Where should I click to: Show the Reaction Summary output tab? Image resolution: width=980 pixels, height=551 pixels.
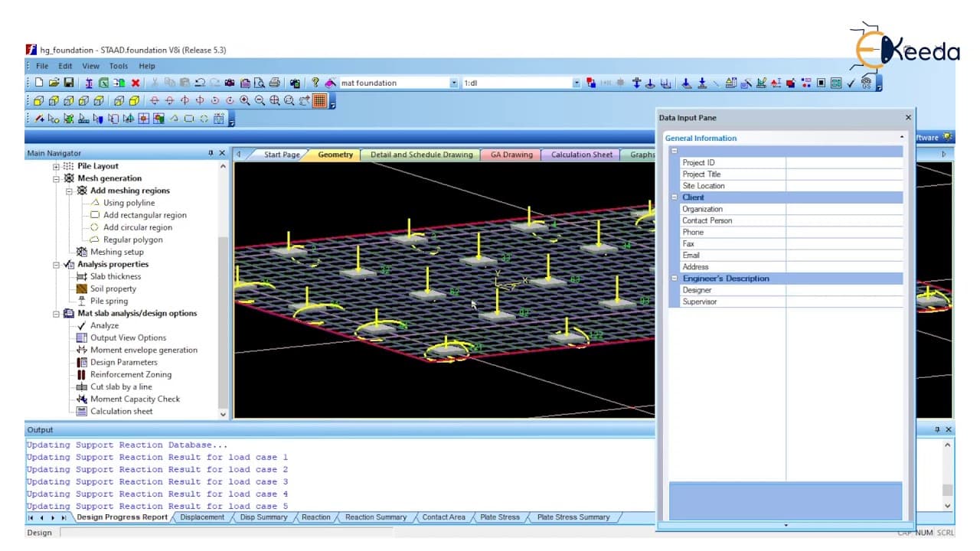point(376,517)
